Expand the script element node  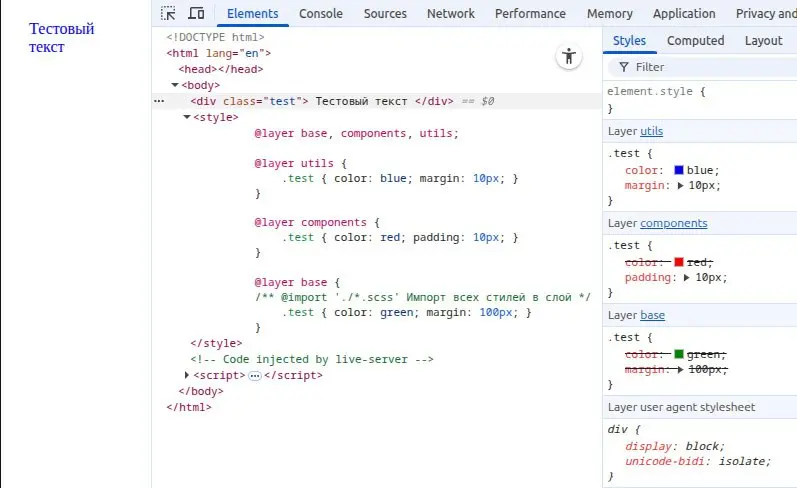tap(187, 375)
